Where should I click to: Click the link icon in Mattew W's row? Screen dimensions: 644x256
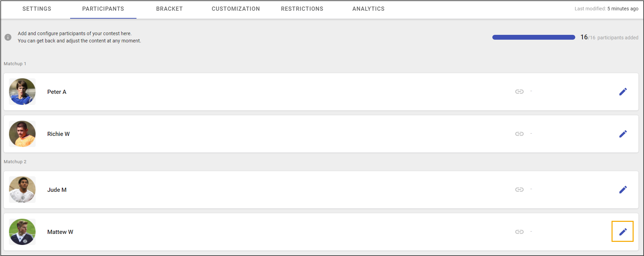519,232
